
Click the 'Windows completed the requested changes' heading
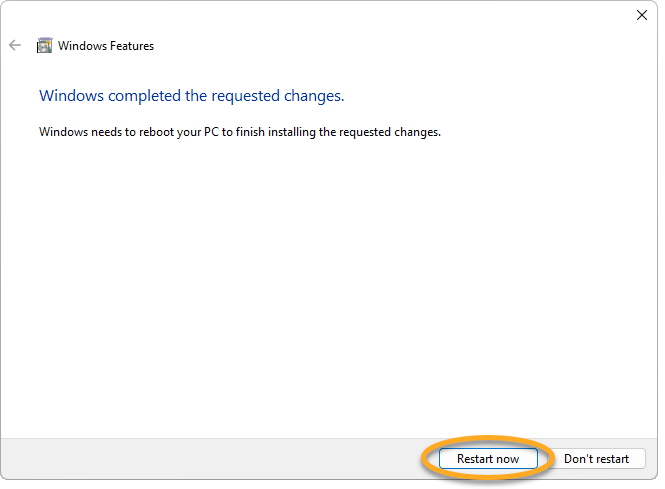[x=191, y=96]
